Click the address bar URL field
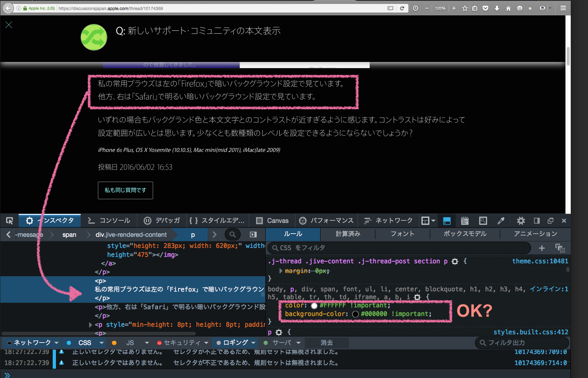 (x=220, y=8)
